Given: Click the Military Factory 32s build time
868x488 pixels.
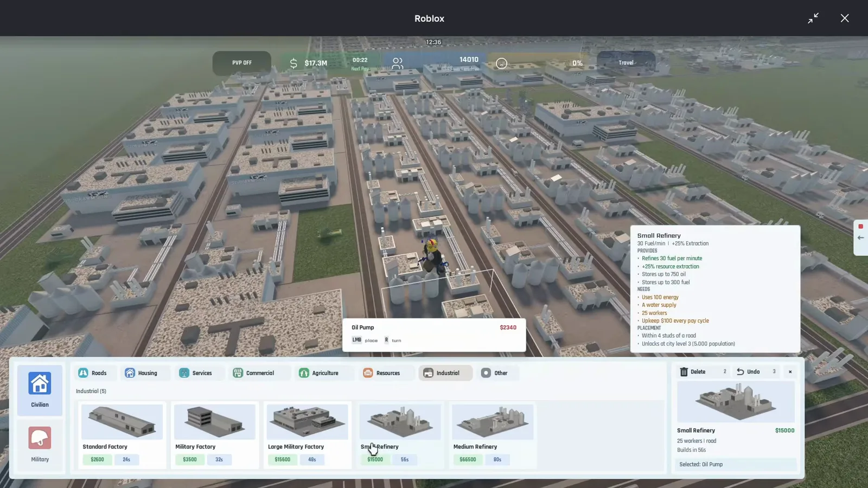Looking at the screenshot, I should pyautogui.click(x=219, y=459).
